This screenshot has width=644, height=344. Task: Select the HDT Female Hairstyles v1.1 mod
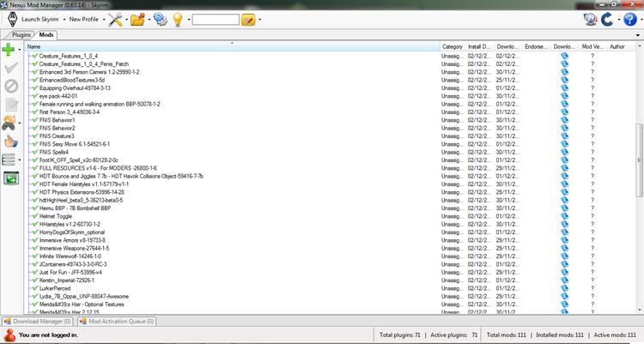pos(84,184)
